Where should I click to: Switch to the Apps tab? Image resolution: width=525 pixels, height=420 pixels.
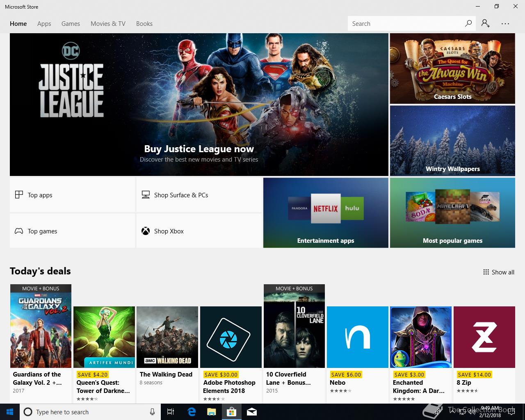point(44,24)
